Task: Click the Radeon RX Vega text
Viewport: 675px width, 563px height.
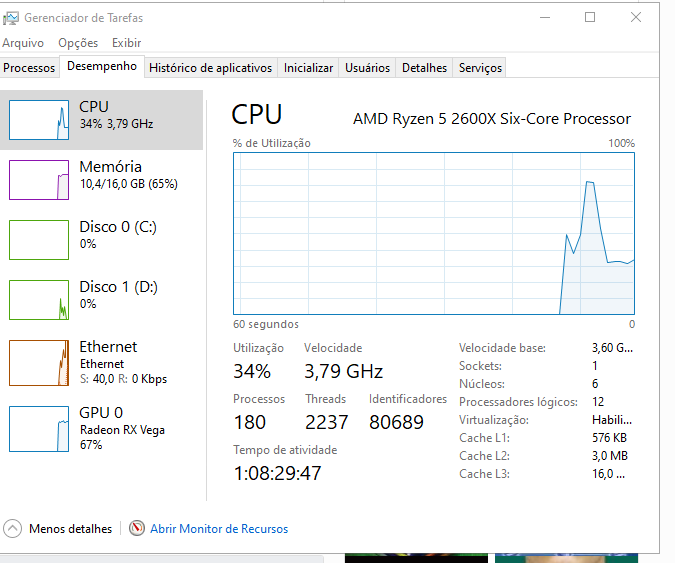Action: [x=122, y=430]
